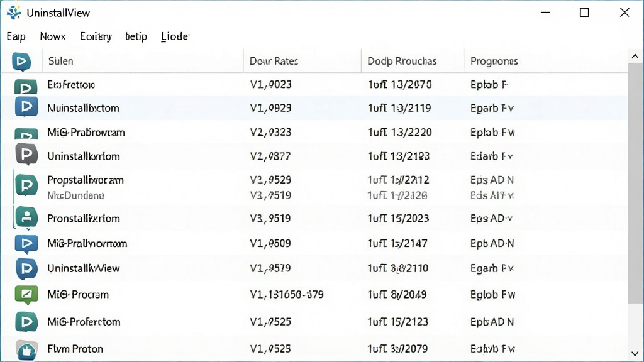Click the icon for MiG-Prabrowcam

[x=26, y=133]
